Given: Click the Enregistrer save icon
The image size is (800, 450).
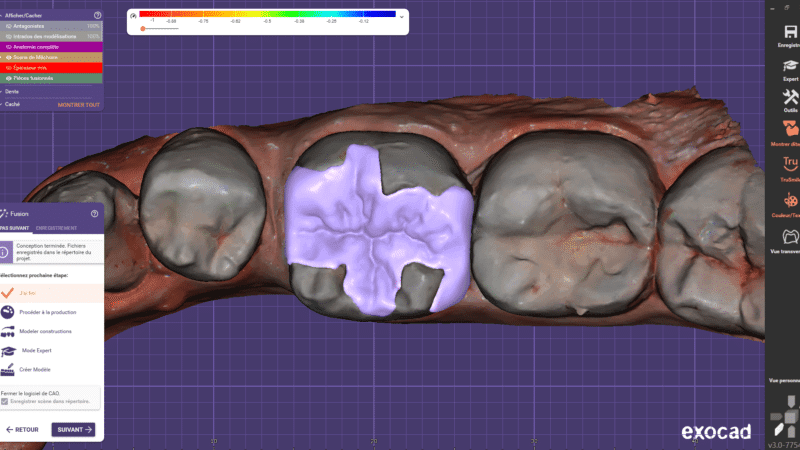Looking at the screenshot, I should (790, 32).
